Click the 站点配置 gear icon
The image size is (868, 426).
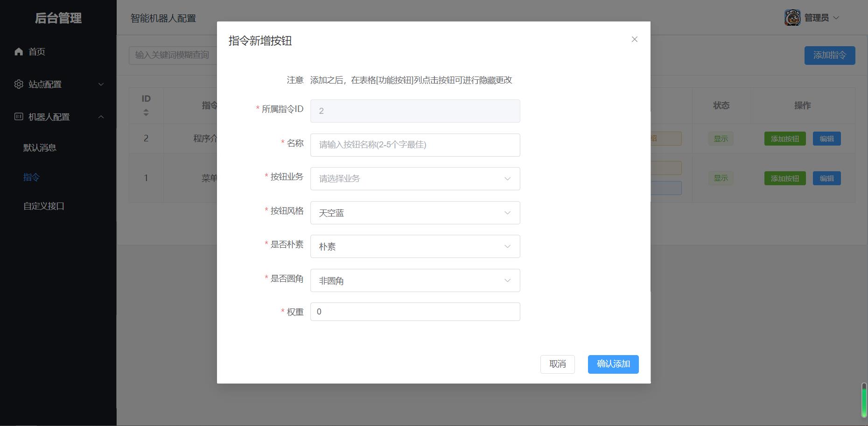coord(19,84)
